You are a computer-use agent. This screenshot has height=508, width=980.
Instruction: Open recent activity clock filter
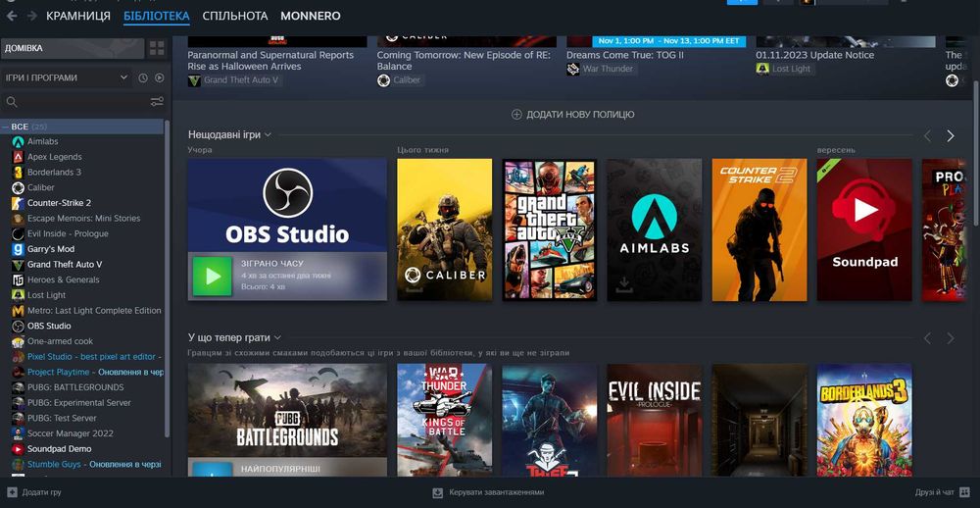(x=142, y=77)
